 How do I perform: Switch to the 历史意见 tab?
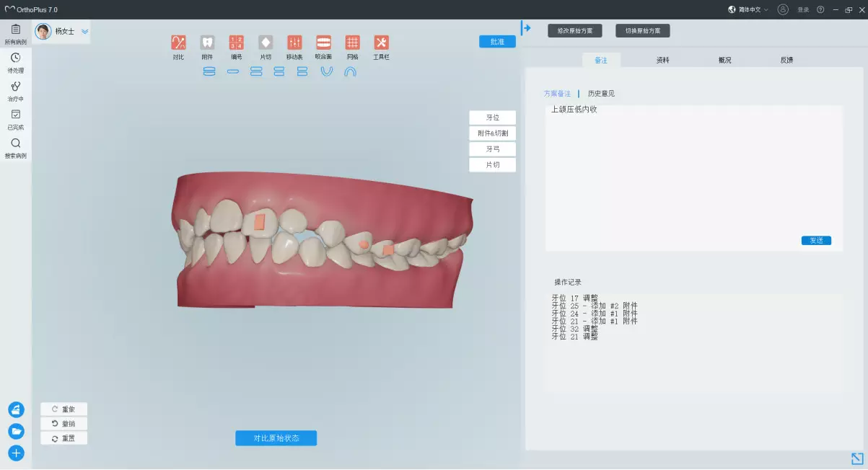point(600,94)
